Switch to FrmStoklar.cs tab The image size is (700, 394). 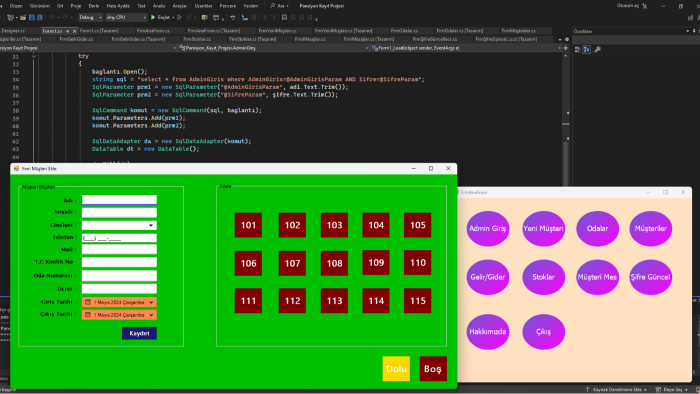[x=197, y=39]
